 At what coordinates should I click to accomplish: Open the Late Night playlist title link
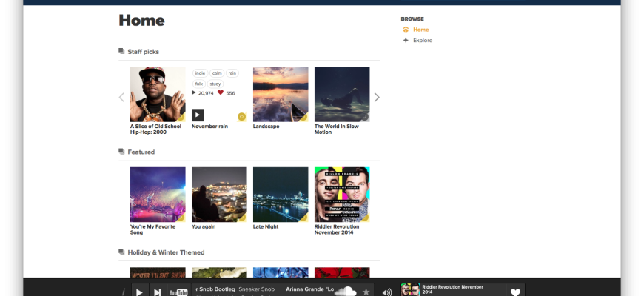pos(266,226)
